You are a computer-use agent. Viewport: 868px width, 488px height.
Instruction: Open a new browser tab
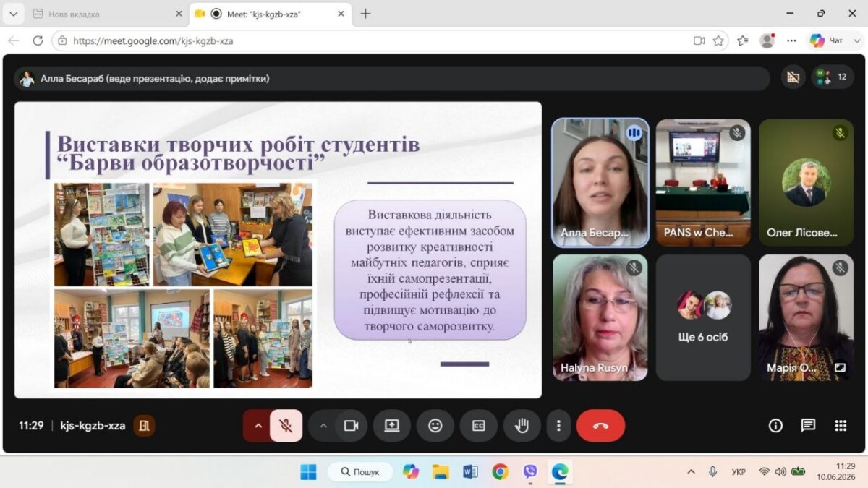click(x=365, y=14)
